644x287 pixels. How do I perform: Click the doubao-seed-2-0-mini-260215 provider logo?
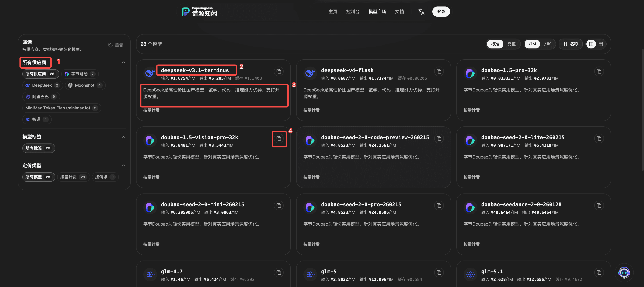pyautogui.click(x=150, y=207)
